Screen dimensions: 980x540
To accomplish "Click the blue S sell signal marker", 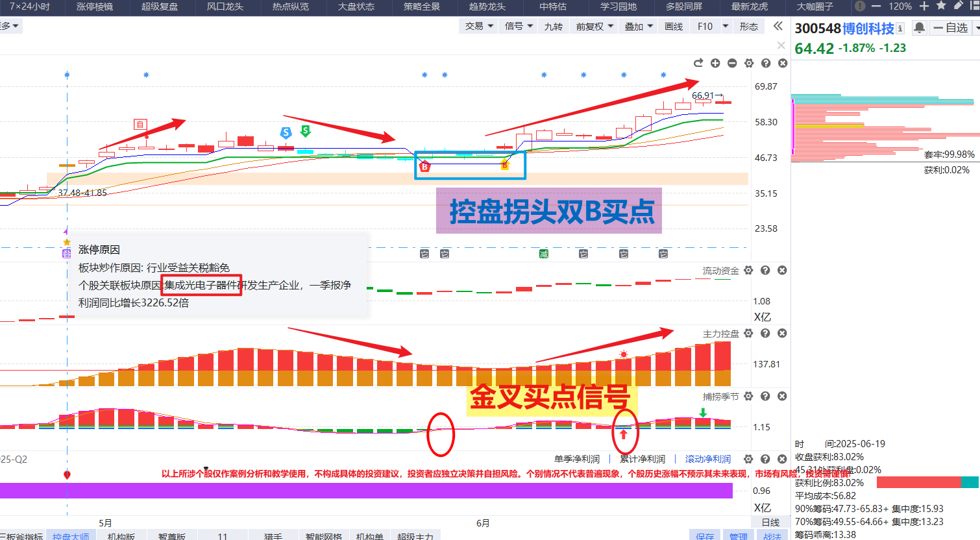I will pos(286,132).
